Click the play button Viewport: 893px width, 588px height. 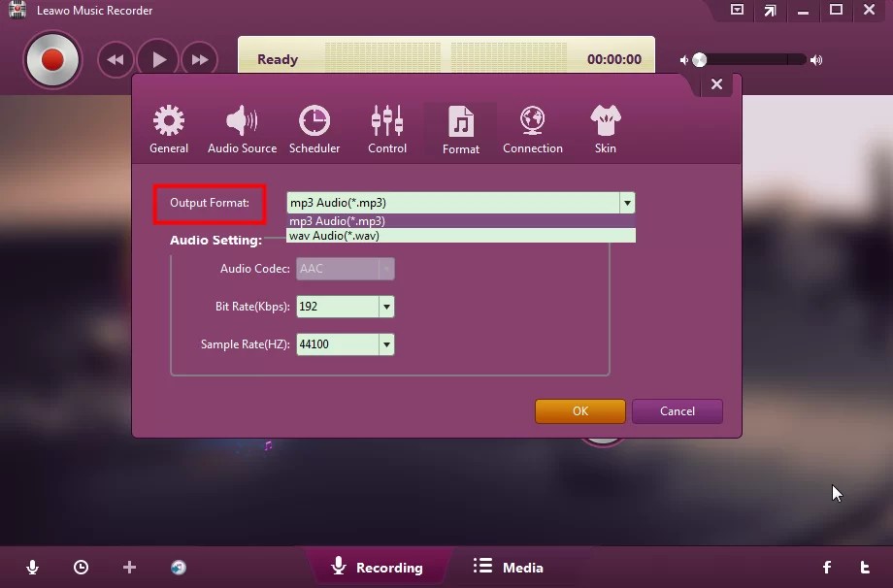(x=158, y=59)
